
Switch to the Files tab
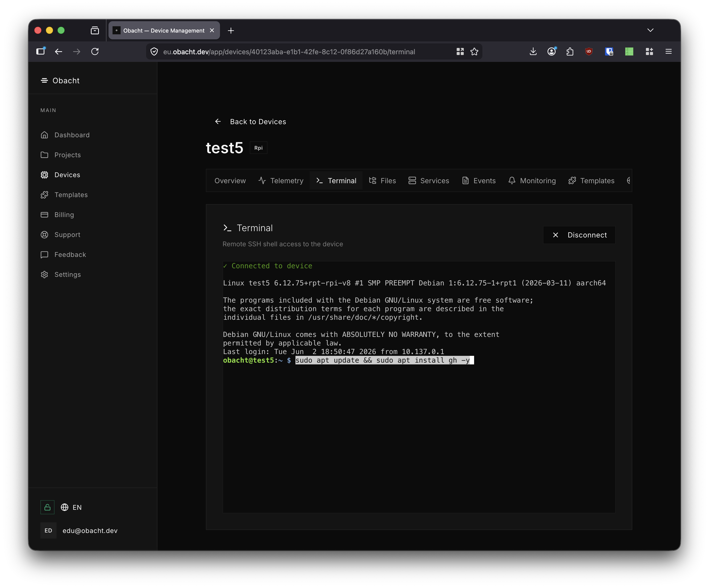[382, 181]
